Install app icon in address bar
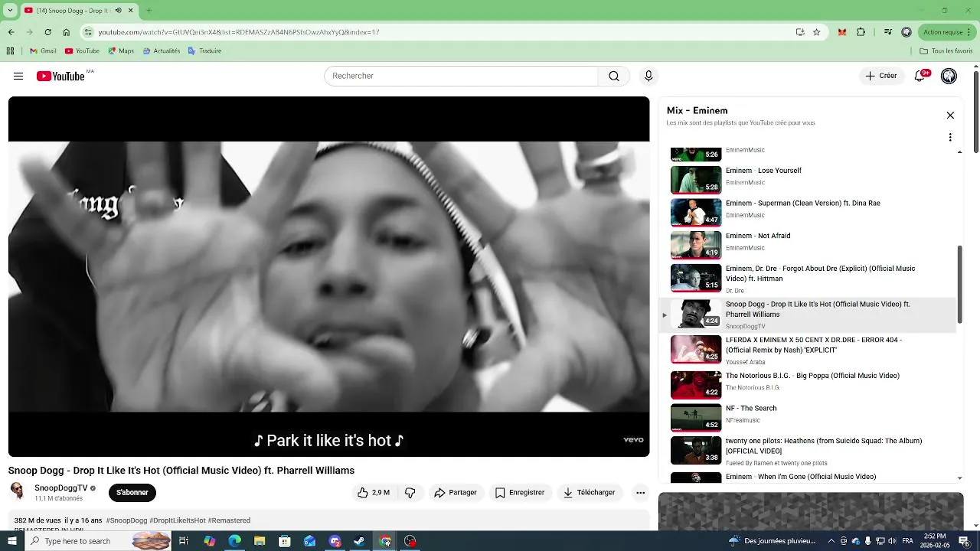The image size is (980, 551). coord(800,32)
